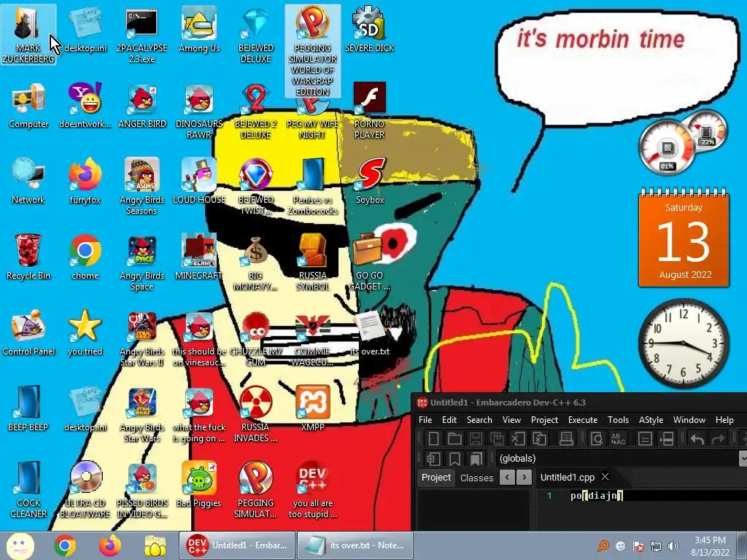Select the Bad Piggies desktop icon

(198, 485)
